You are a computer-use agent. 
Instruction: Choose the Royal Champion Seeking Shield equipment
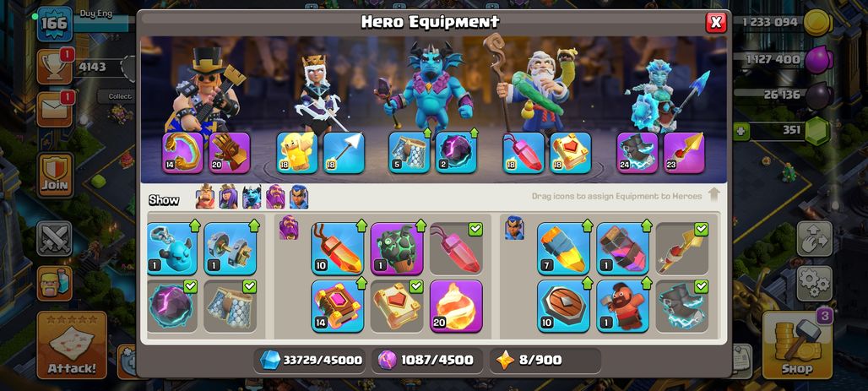(x=563, y=306)
